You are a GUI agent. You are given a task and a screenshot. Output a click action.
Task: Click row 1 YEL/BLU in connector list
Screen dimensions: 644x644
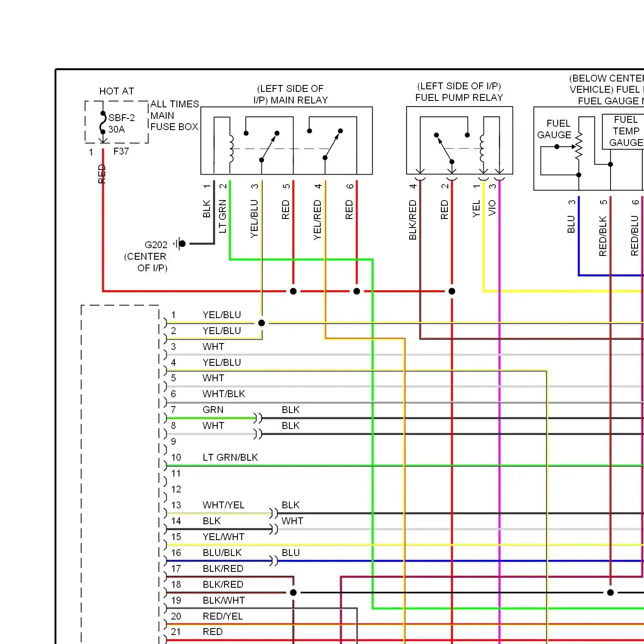point(222,315)
